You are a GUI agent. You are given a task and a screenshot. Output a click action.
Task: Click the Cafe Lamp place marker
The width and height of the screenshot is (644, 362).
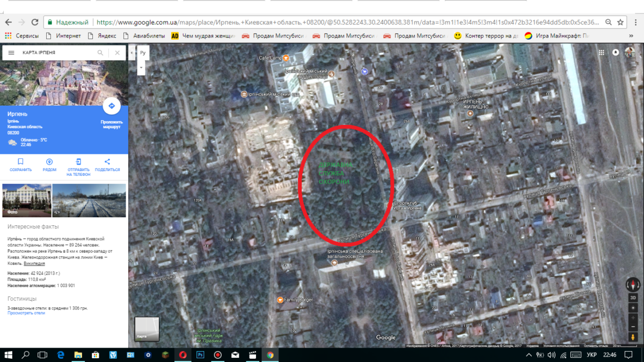pos(287,58)
